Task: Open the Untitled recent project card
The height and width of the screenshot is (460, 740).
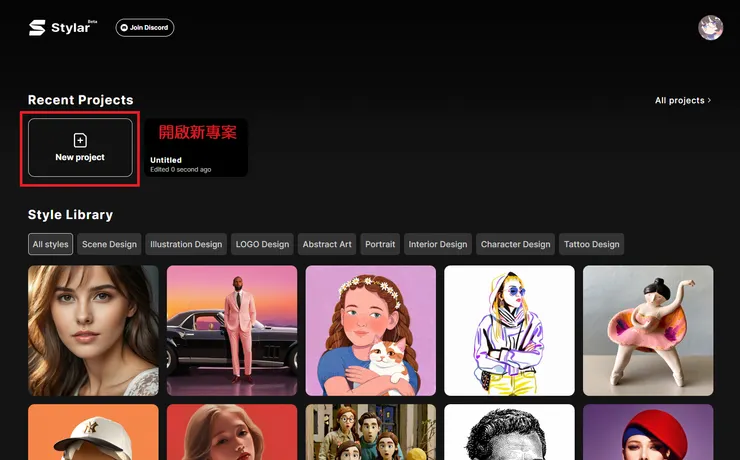Action: click(196, 147)
